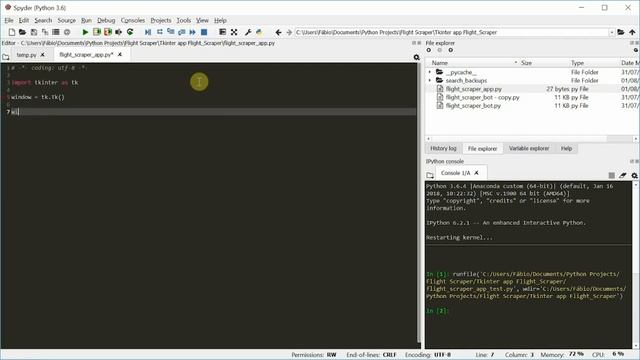Open IPython console options gear
Image resolution: width=640 pixels, height=360 pixels.
pyautogui.click(x=634, y=176)
